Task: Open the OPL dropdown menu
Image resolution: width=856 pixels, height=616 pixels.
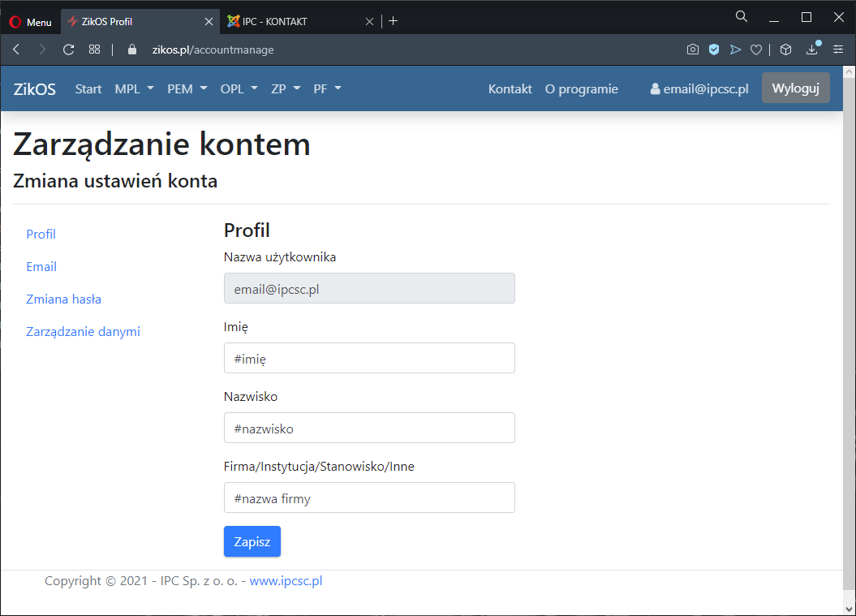Action: [x=239, y=88]
